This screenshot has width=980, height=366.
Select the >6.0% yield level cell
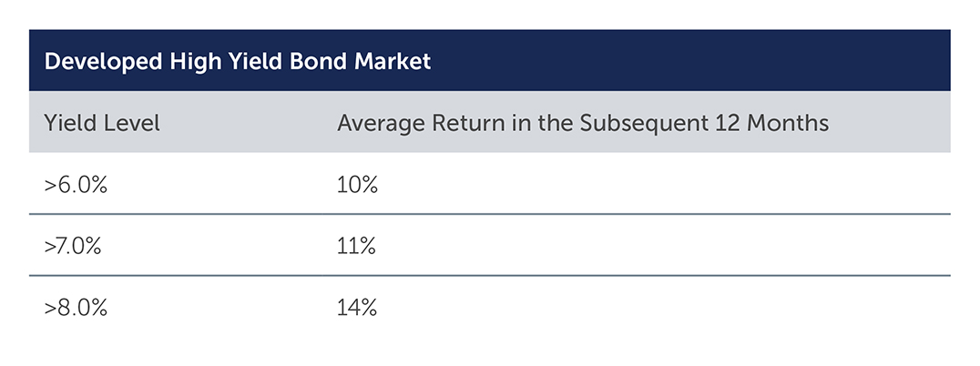[76, 186]
